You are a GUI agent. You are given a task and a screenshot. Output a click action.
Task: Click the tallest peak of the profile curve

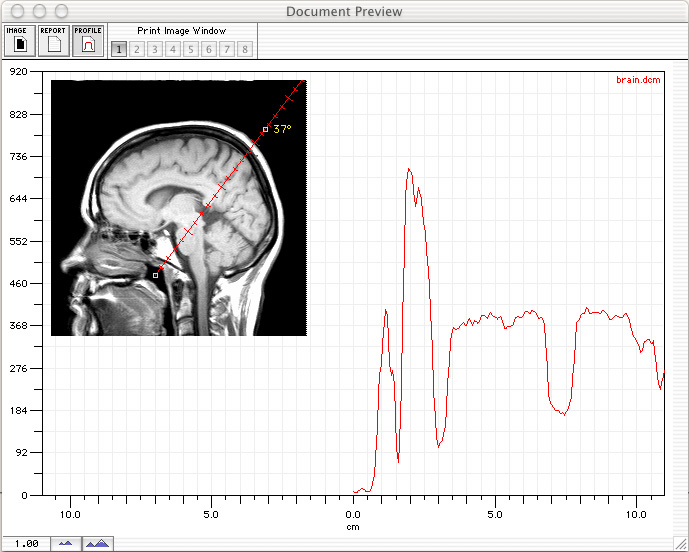[x=408, y=170]
